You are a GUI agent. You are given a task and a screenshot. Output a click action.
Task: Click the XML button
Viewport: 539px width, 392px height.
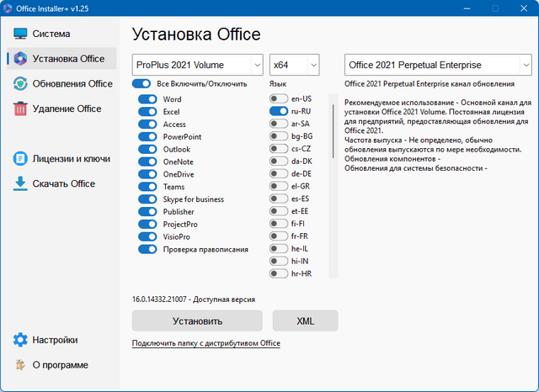(x=305, y=320)
